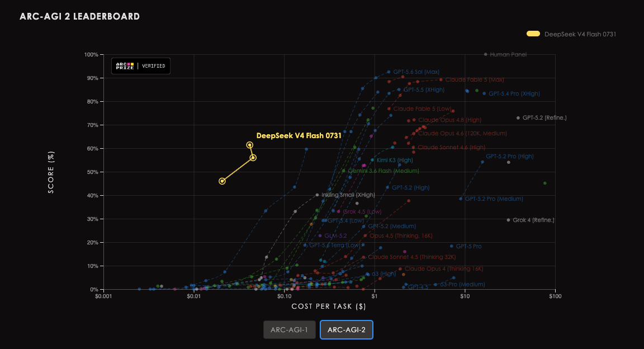
Task: Click the Gemini 3.6 Flash (Medium) label
Action: pos(383,171)
